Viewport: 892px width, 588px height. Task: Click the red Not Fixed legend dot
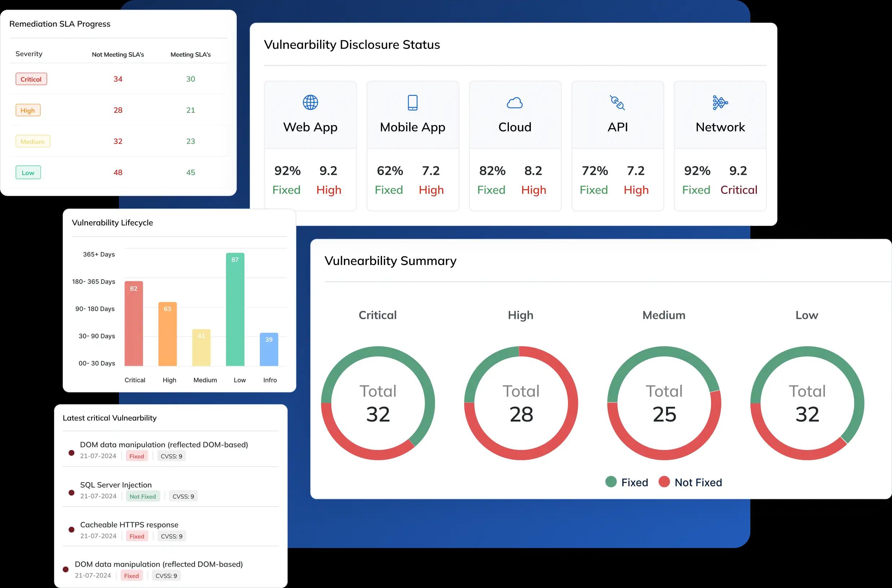coord(664,482)
